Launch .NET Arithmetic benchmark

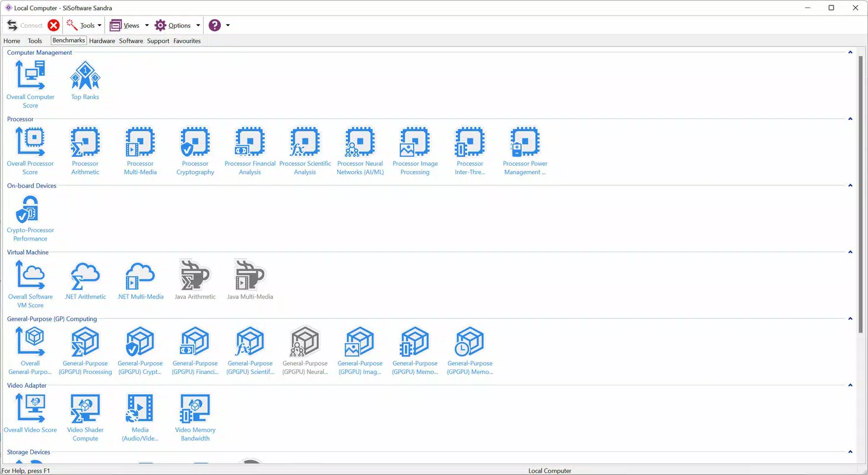85,279
